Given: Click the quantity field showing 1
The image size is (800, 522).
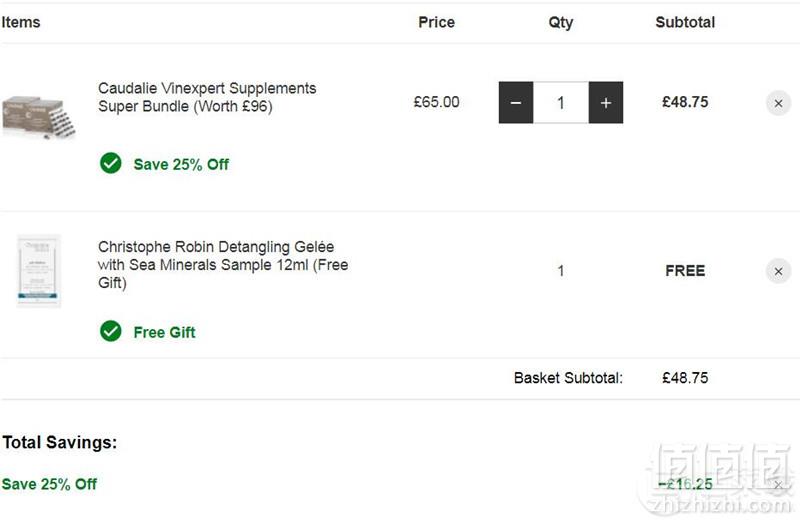Looking at the screenshot, I should pos(561,103).
